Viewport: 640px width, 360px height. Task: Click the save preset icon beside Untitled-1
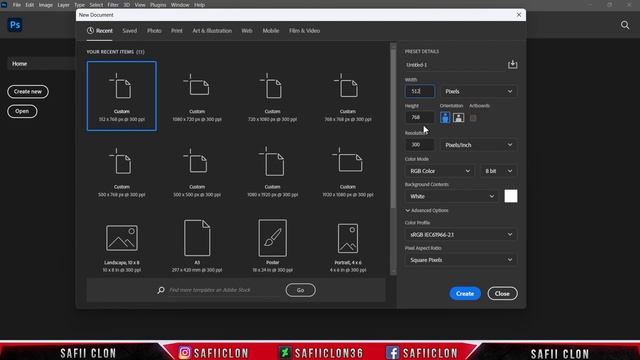[x=513, y=64]
